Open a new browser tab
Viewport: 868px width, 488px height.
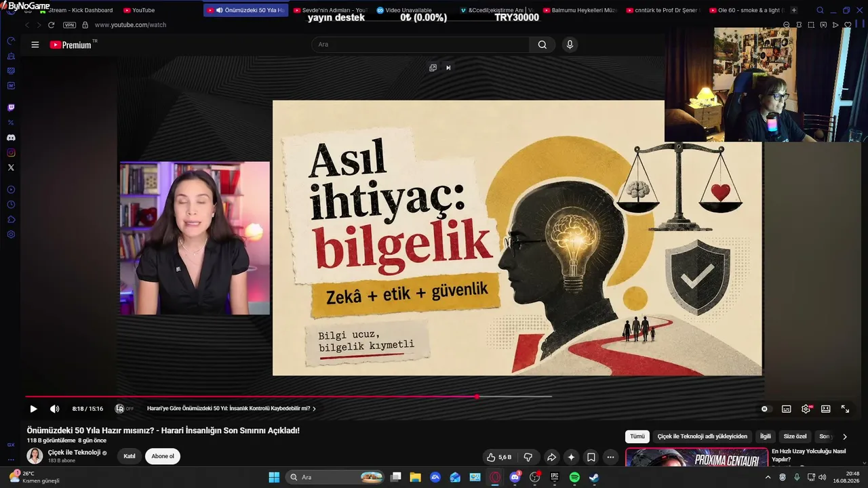794,10
